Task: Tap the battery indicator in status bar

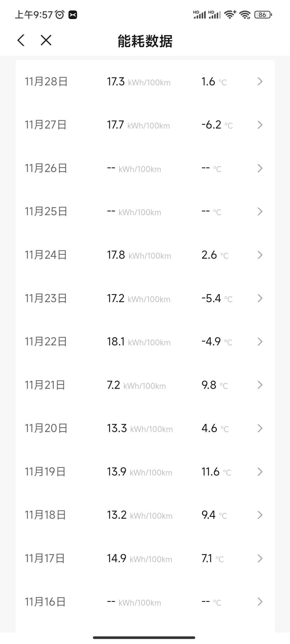Action: tap(263, 15)
